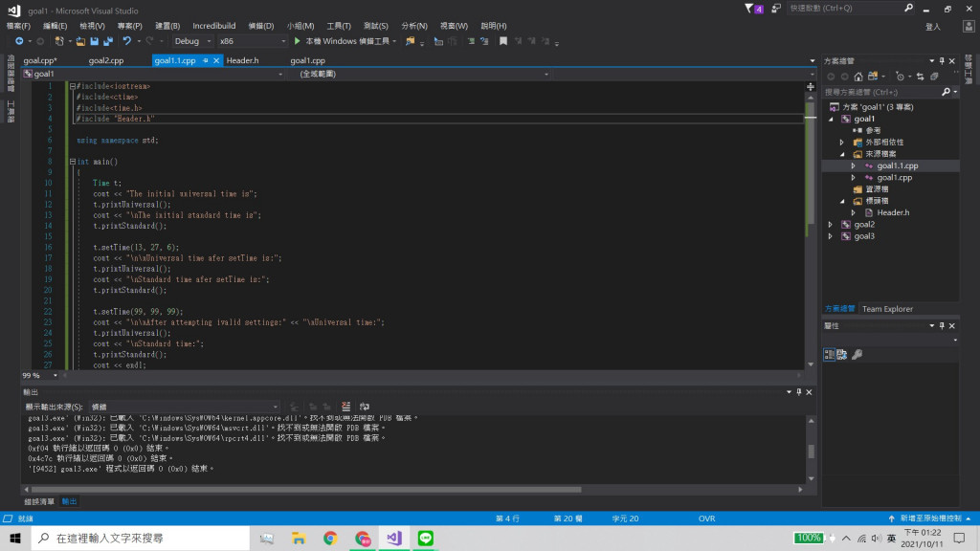Image resolution: width=980 pixels, height=551 pixels.
Task: Collapse the int main() code block
Action: click(73, 162)
